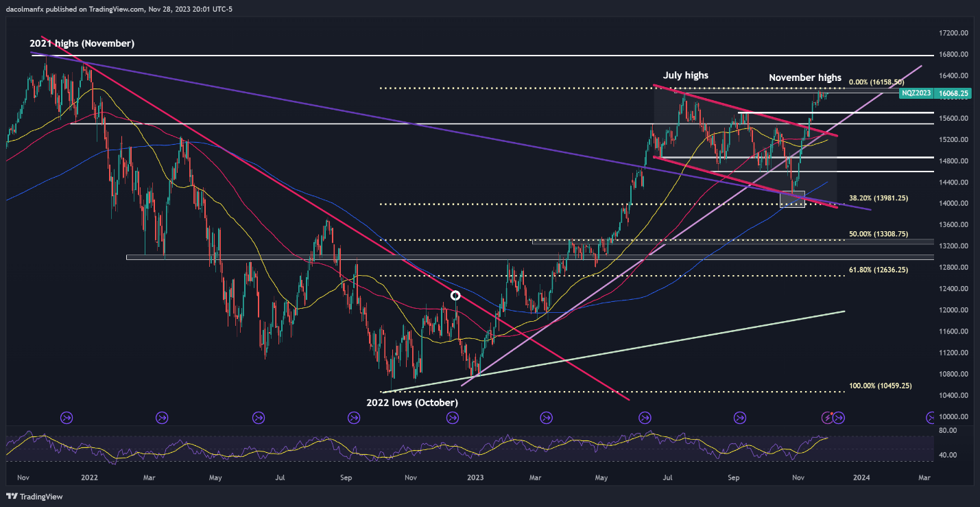980x507 pixels.
Task: Click the contract rollover icon near June 2023
Action: click(645, 416)
